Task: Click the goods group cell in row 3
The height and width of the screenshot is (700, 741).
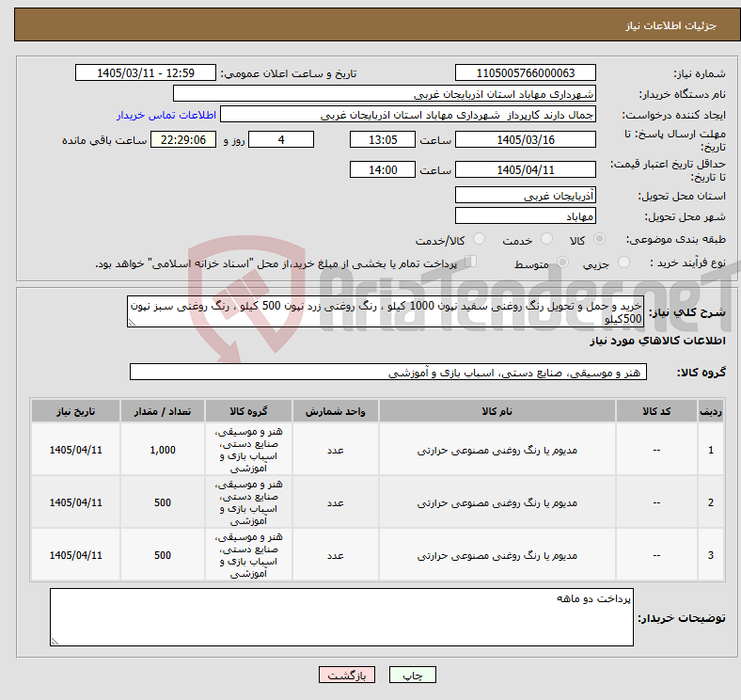Action: (248, 555)
